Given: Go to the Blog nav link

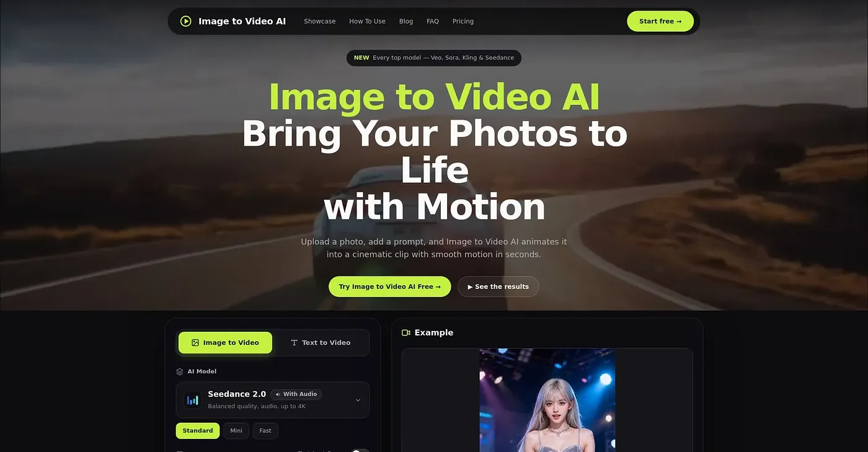Looking at the screenshot, I should pyautogui.click(x=406, y=21).
